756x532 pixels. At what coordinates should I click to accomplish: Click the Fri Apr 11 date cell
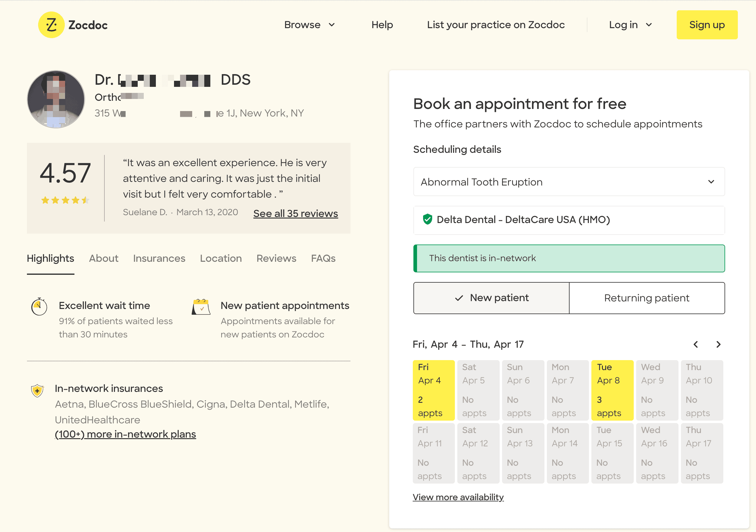[x=433, y=453]
